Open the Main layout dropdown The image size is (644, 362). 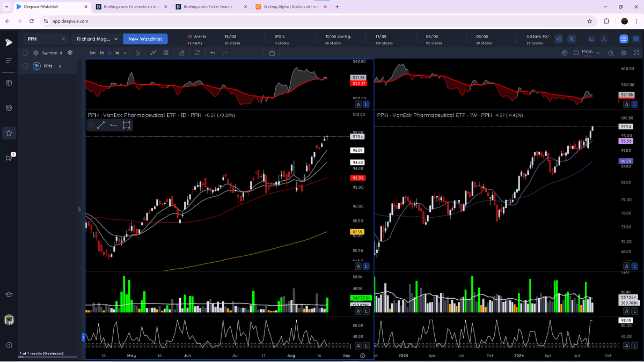point(591,53)
